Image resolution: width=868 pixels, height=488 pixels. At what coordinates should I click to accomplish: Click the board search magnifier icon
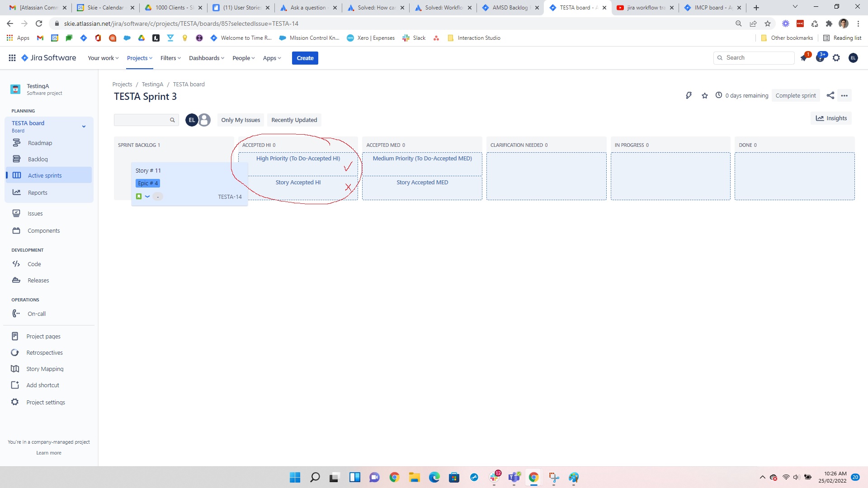point(172,120)
